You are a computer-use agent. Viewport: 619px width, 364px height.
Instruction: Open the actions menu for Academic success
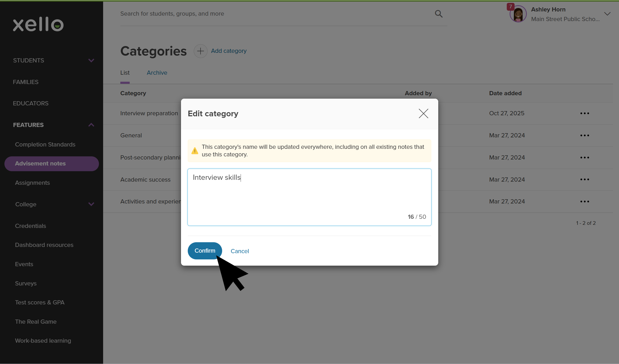pos(584,179)
